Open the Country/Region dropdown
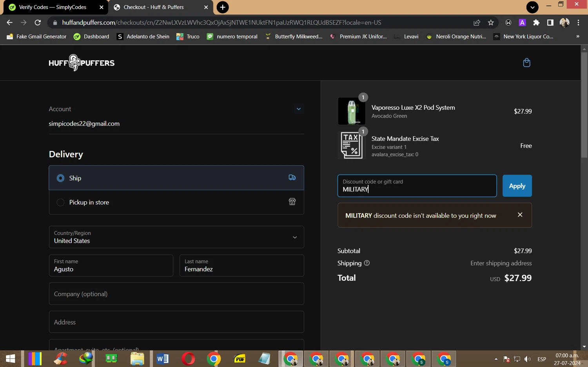The image size is (588, 367). (x=176, y=237)
